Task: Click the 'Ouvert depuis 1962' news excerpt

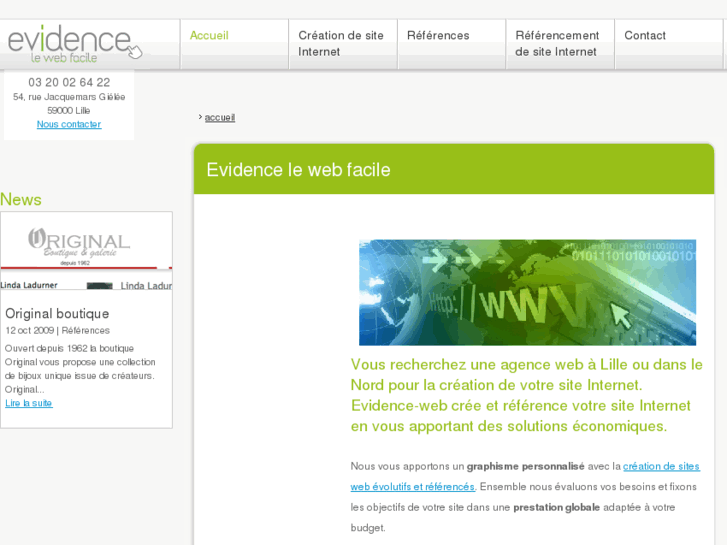Action: tap(80, 369)
